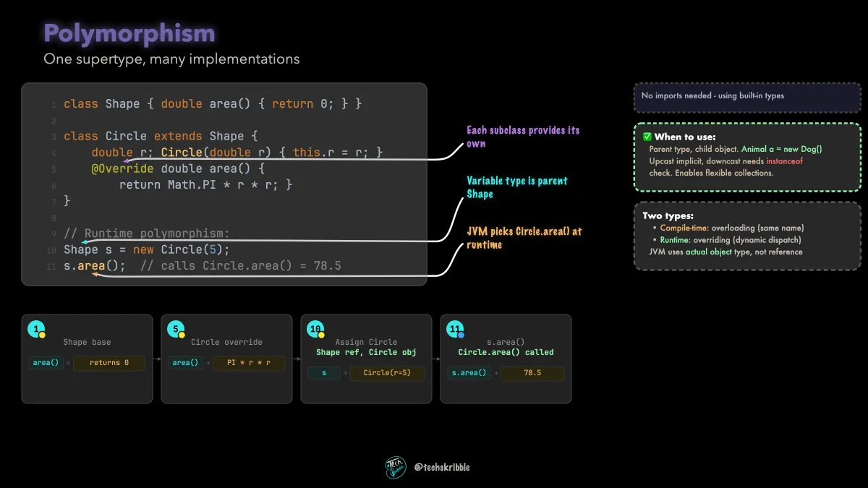Select the step 5 number badge
This screenshot has width=868, height=488.
click(x=176, y=329)
